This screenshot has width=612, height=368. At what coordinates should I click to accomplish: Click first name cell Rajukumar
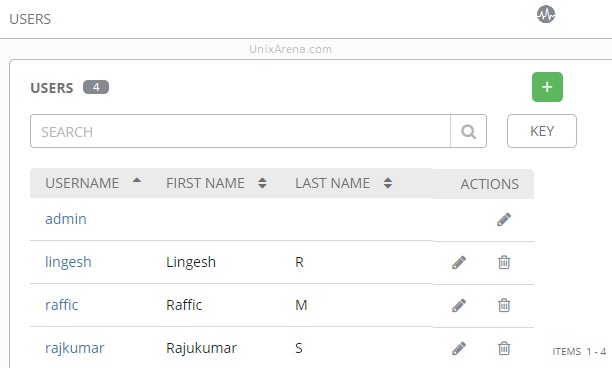(201, 348)
